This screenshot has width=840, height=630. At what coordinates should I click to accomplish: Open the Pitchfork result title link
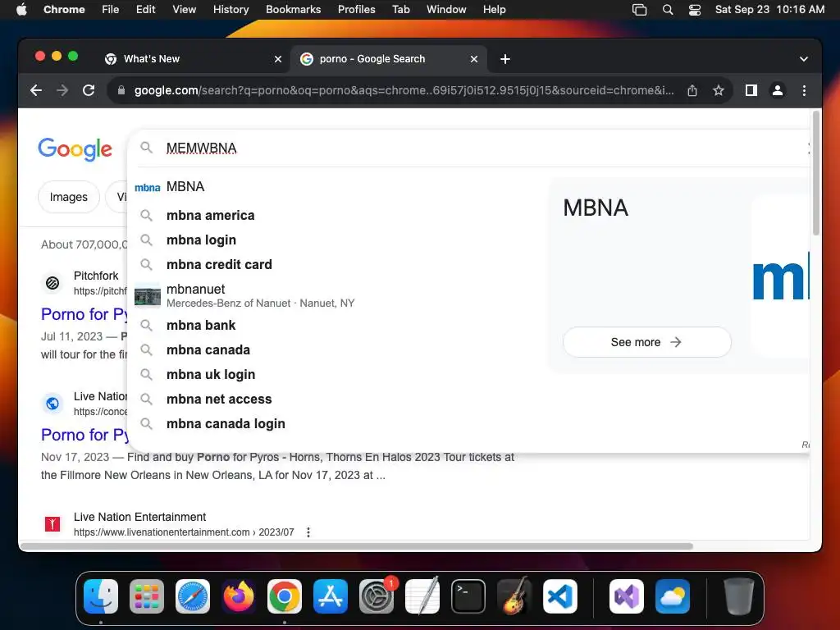84,314
